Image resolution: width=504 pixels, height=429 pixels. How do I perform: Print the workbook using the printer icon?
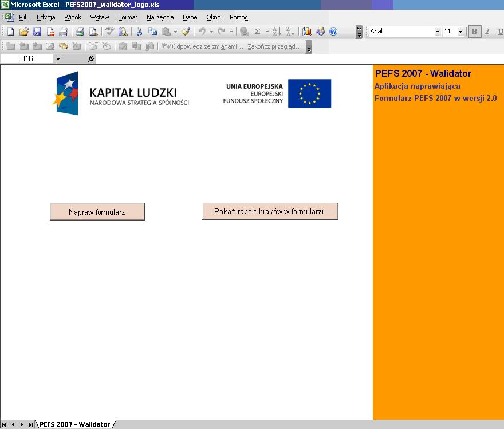coord(80,32)
